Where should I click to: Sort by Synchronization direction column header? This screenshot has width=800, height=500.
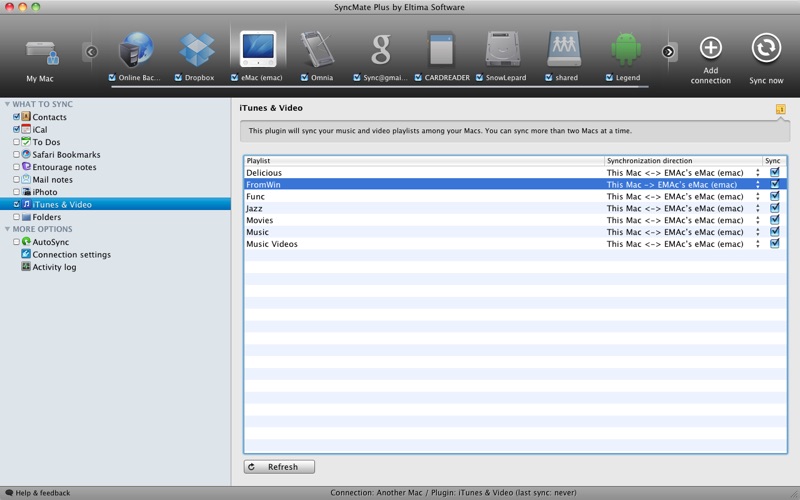click(684, 161)
